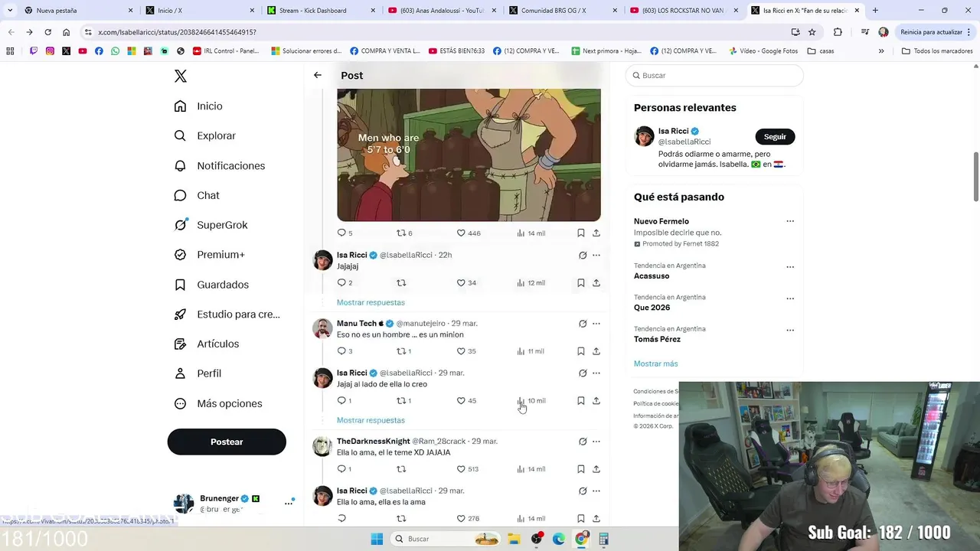Open Chat in the sidebar
Viewport: 980px width, 551px height.
coord(197,195)
